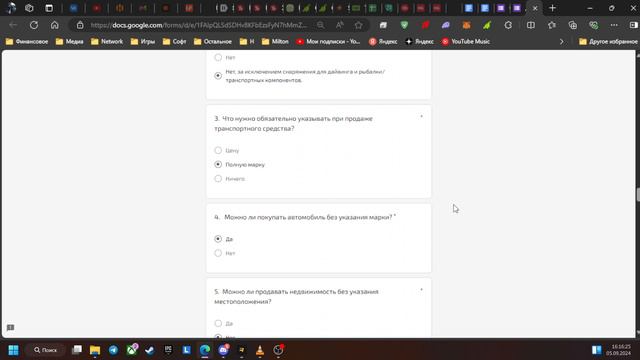
Task: Open the green shield ad blocker extension
Action: pyautogui.click(x=404, y=25)
